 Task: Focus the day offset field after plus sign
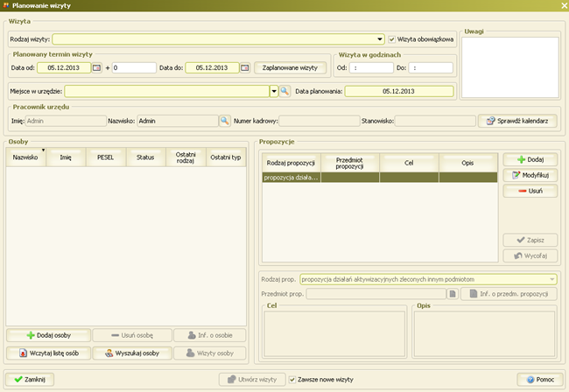click(134, 67)
